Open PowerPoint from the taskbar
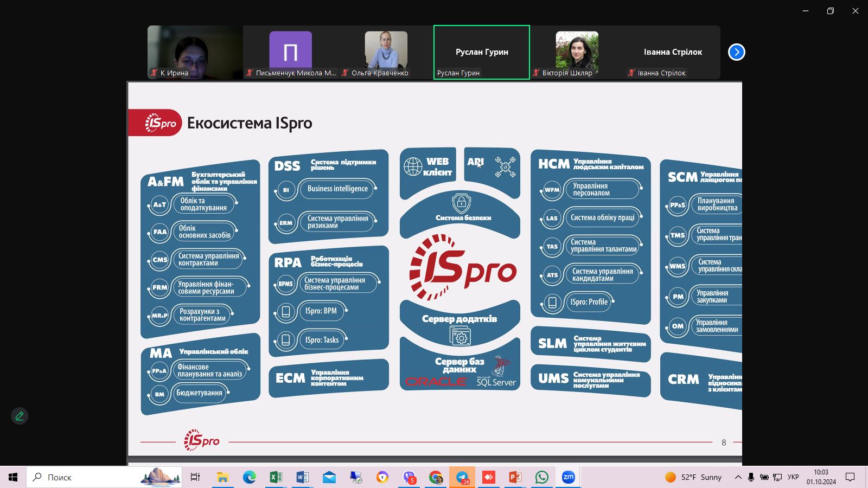This screenshot has width=868, height=488. (515, 477)
